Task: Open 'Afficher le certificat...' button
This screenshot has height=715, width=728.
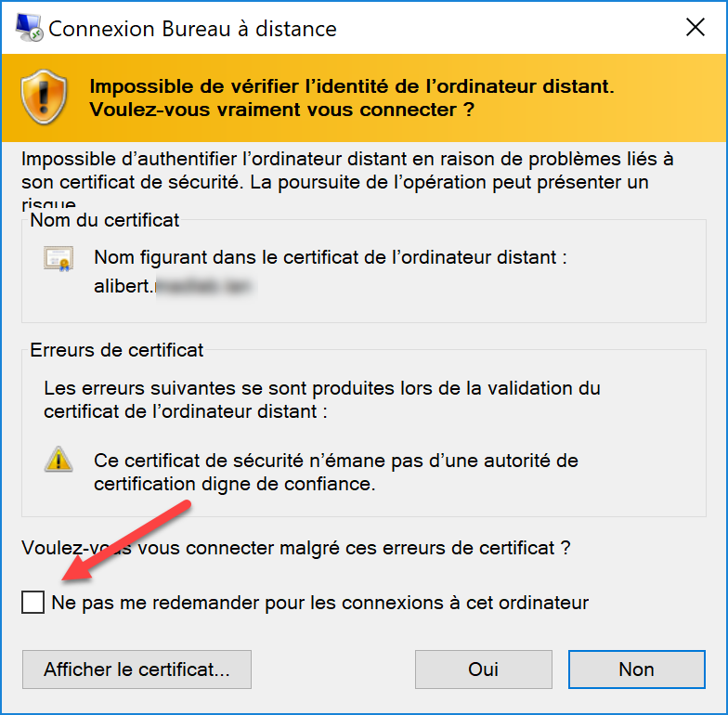Action: pos(137,669)
